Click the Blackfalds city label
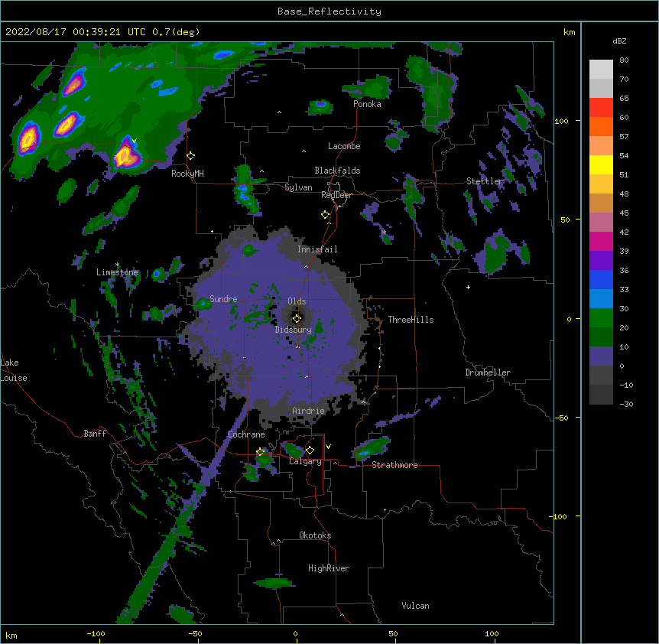The width and height of the screenshot is (659, 644). click(337, 171)
